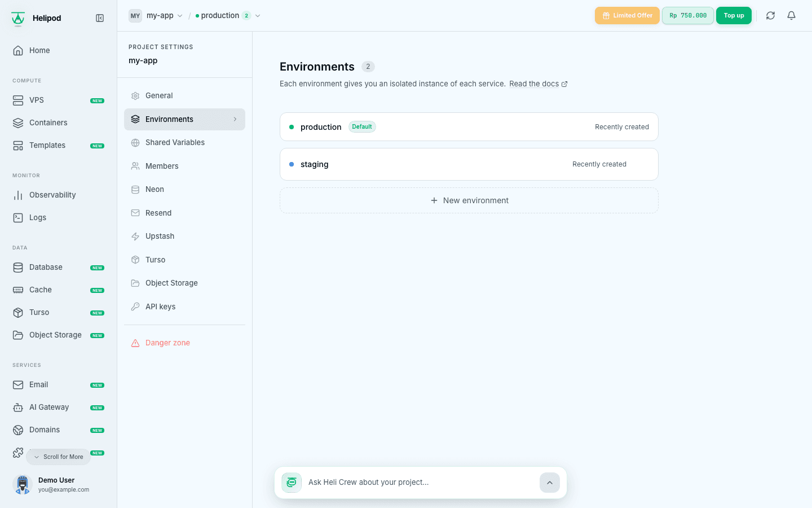
Task: Open Neon integration settings
Action: (184, 190)
